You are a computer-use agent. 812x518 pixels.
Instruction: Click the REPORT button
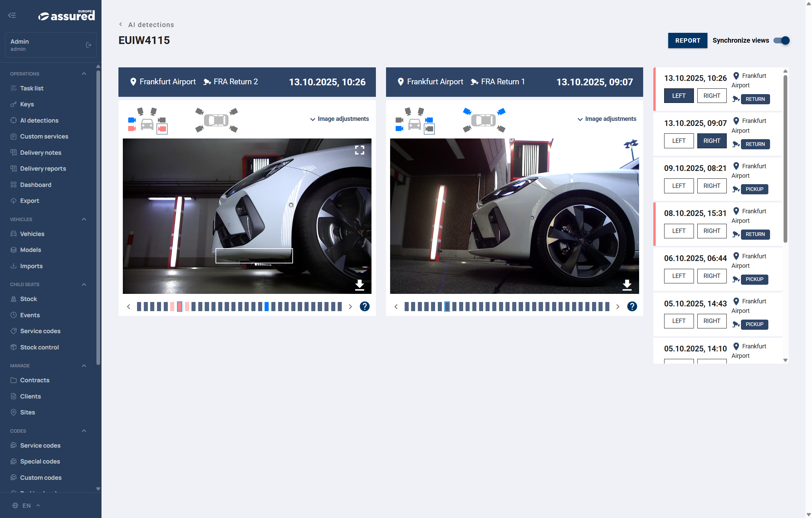(x=687, y=40)
